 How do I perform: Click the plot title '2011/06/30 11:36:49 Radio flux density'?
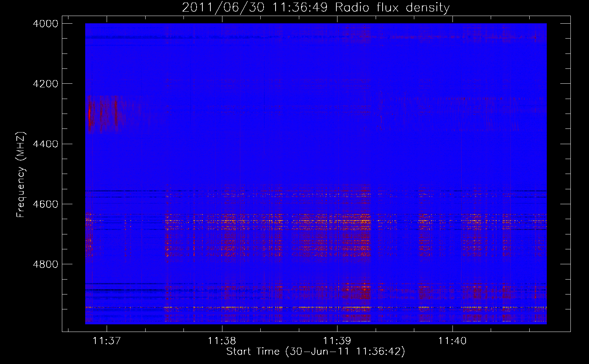(316, 7)
